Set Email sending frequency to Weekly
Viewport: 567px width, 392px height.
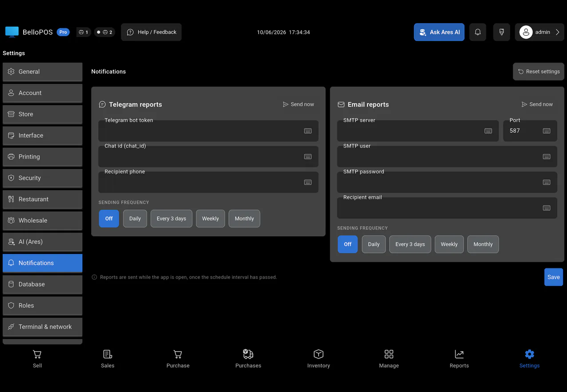click(x=449, y=244)
